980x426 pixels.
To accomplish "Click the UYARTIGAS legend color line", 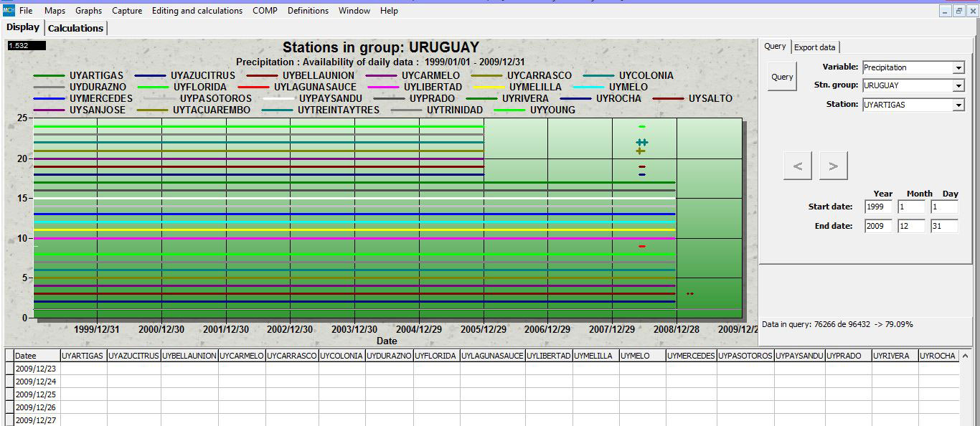I will pyautogui.click(x=49, y=75).
